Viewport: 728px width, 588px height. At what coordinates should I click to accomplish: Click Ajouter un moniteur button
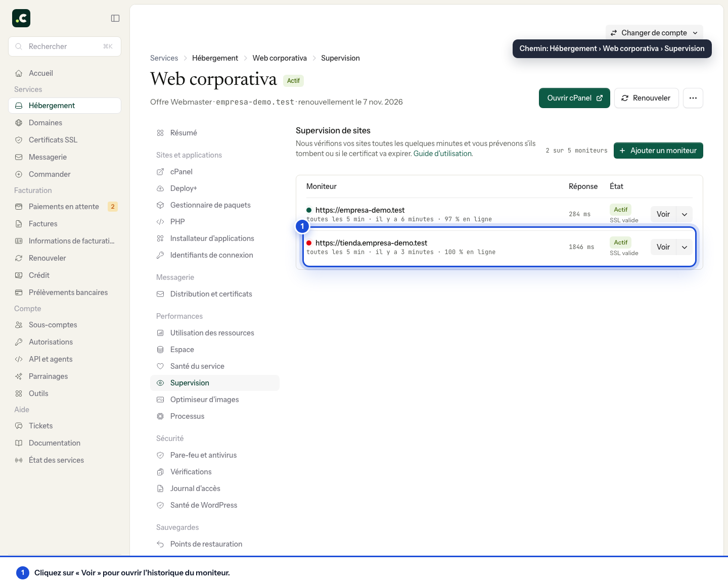click(658, 151)
